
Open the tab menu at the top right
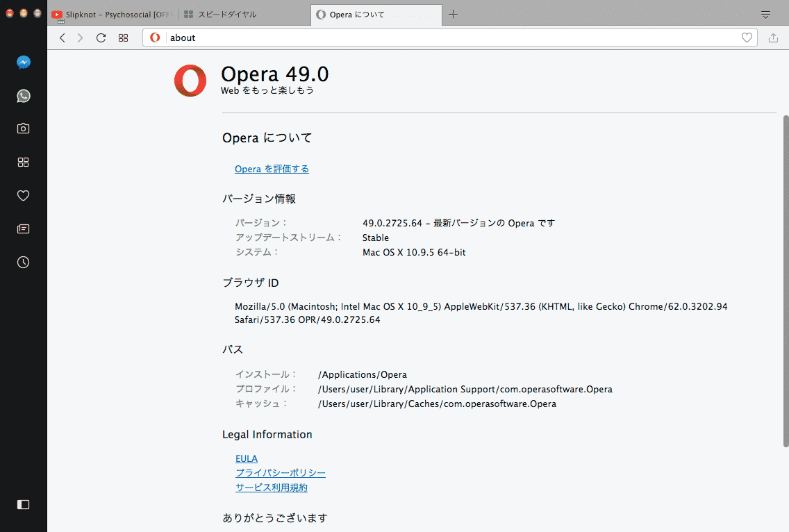765,15
